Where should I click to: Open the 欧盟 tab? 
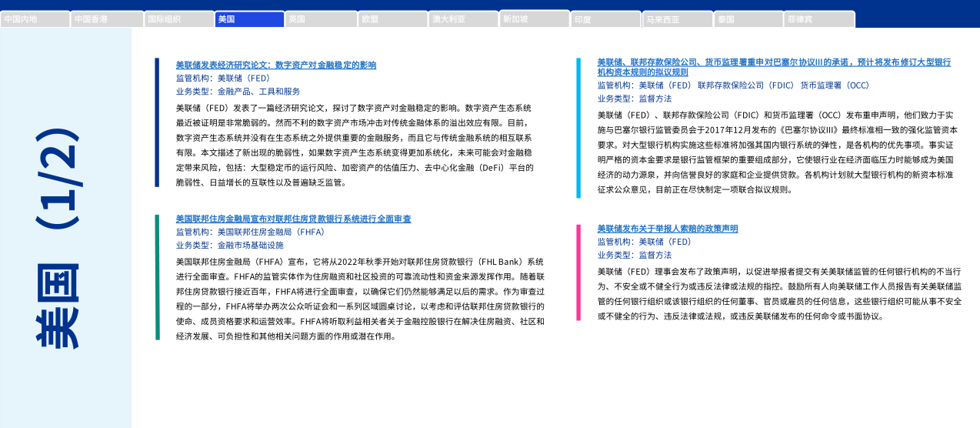392,19
